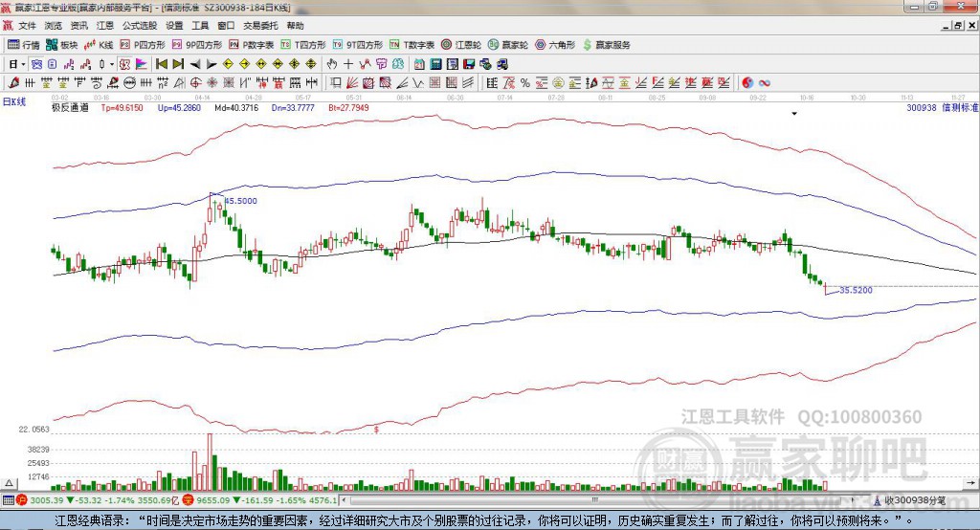Open the 9T四方形 tool

pos(358,45)
